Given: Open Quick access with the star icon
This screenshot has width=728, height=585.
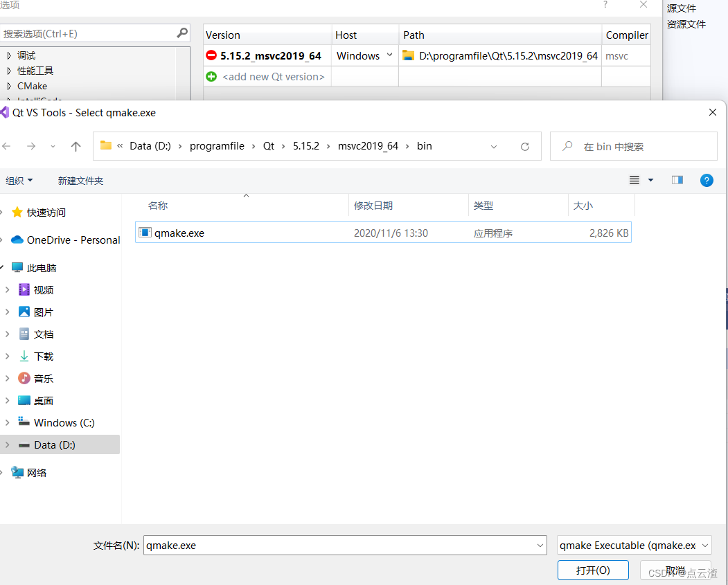Looking at the screenshot, I should (x=17, y=212).
